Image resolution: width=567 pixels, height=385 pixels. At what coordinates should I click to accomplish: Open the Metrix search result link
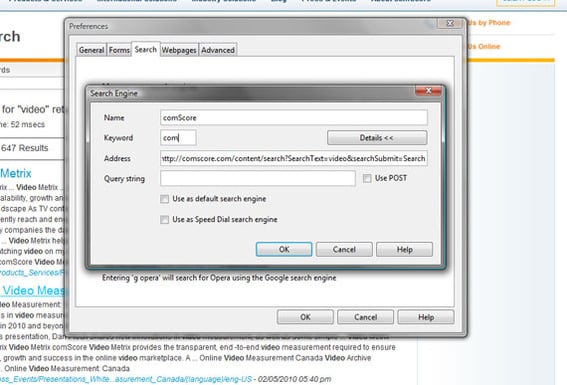click(16, 173)
